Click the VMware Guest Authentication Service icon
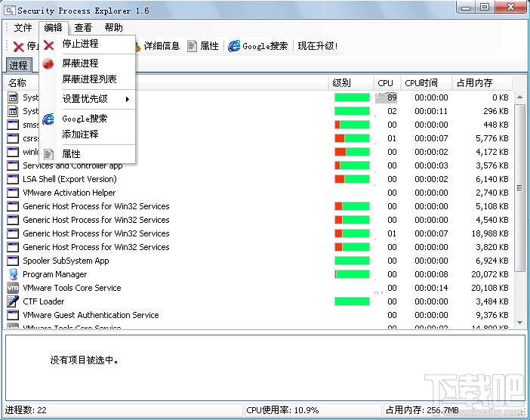Screen dimensions: 530x420 [x=13, y=315]
